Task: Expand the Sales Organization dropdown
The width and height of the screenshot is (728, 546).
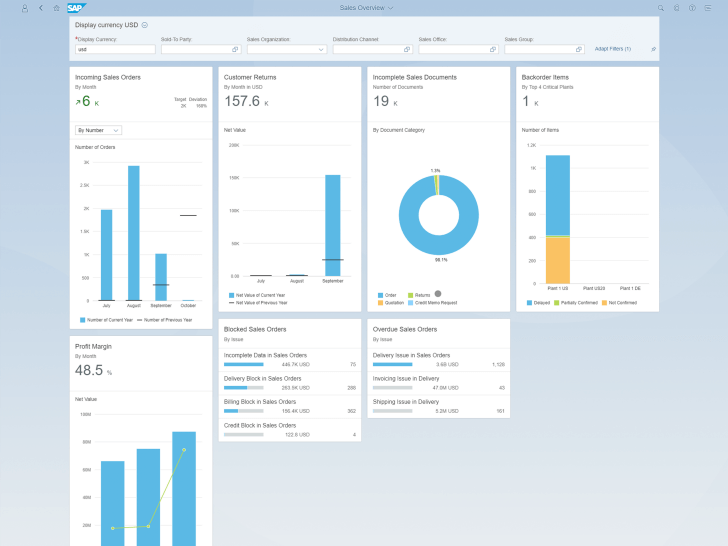Action: click(x=322, y=49)
